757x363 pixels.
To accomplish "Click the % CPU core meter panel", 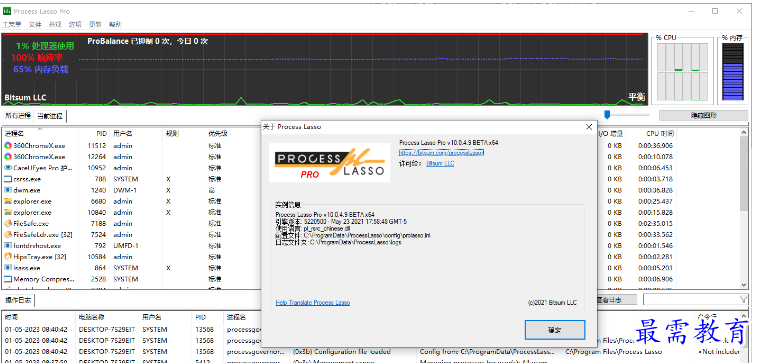I will pyautogui.click(x=681, y=72).
